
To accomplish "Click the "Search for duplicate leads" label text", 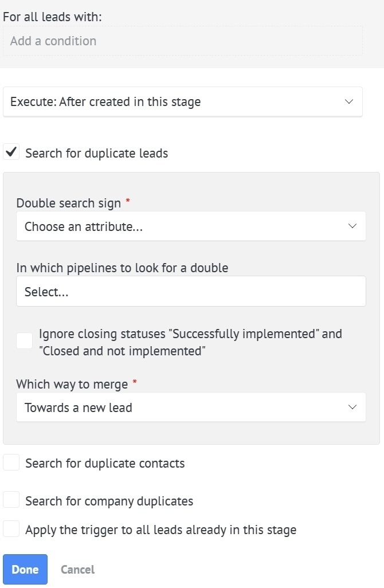I will pyautogui.click(x=96, y=153).
